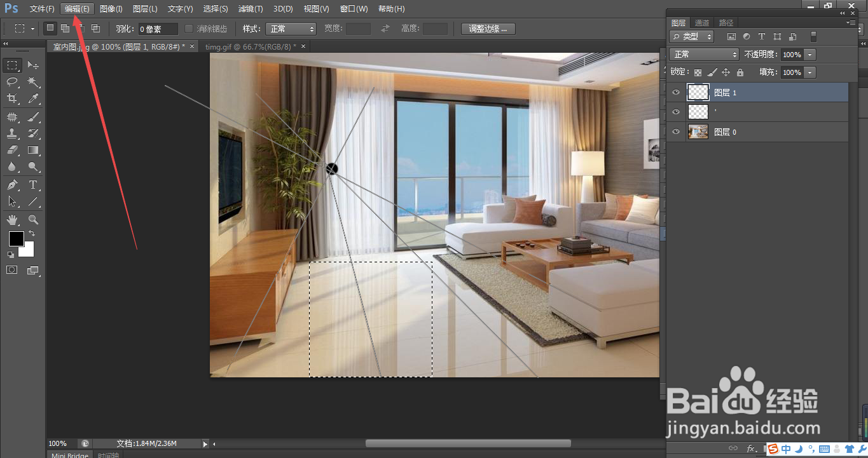Select the Line tool
The image size is (868, 458).
(33, 201)
